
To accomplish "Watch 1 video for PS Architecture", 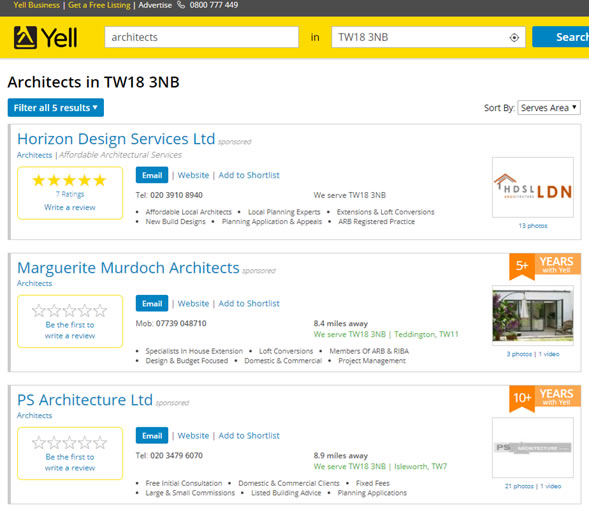I will 551,486.
